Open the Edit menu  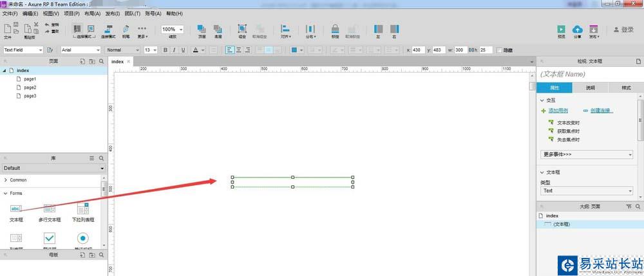pyautogui.click(x=30, y=14)
